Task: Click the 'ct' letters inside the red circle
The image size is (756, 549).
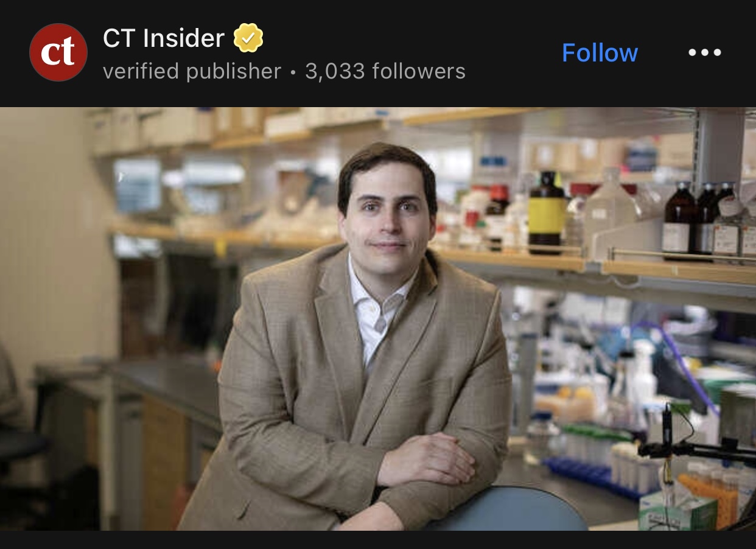Action: 58,53
